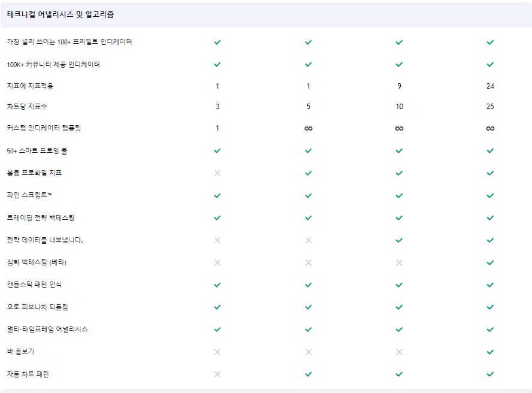Click the gray X in 볼륨 프로화일 지표 row
The width and height of the screenshot is (532, 393).
(x=217, y=173)
